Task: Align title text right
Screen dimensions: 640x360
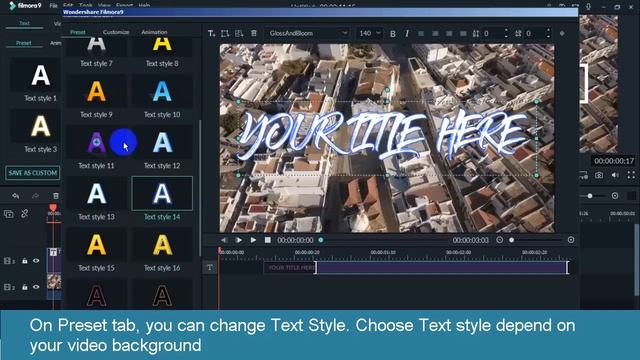Action: pyautogui.click(x=449, y=33)
